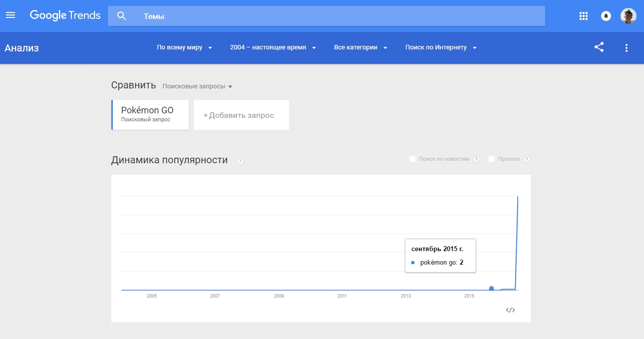Viewport: 644px width, 339px height.
Task: Open the account profile avatar
Action: pyautogui.click(x=629, y=16)
